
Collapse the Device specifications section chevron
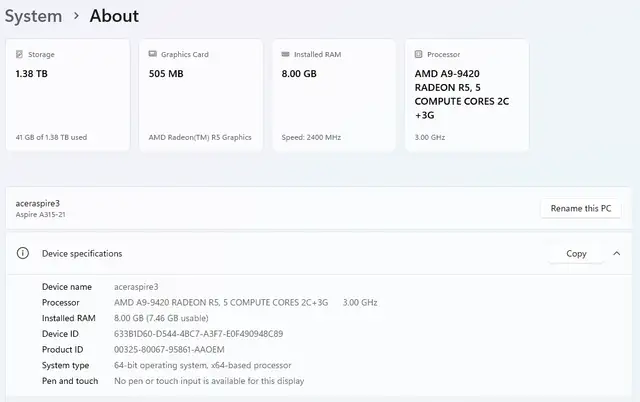point(617,253)
